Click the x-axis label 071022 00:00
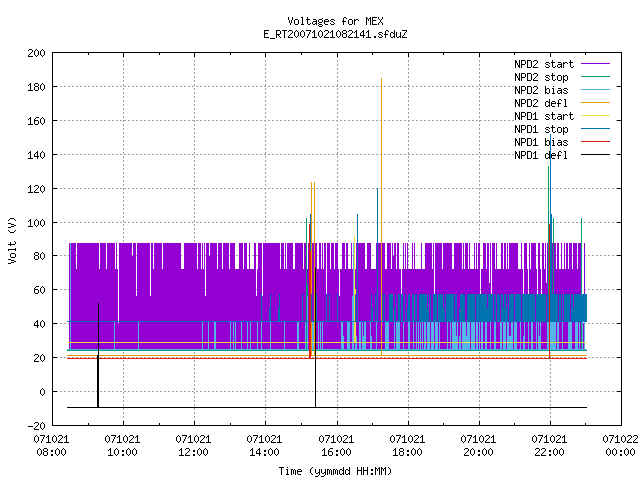Screen dimensions: 640x480 tap(620, 446)
